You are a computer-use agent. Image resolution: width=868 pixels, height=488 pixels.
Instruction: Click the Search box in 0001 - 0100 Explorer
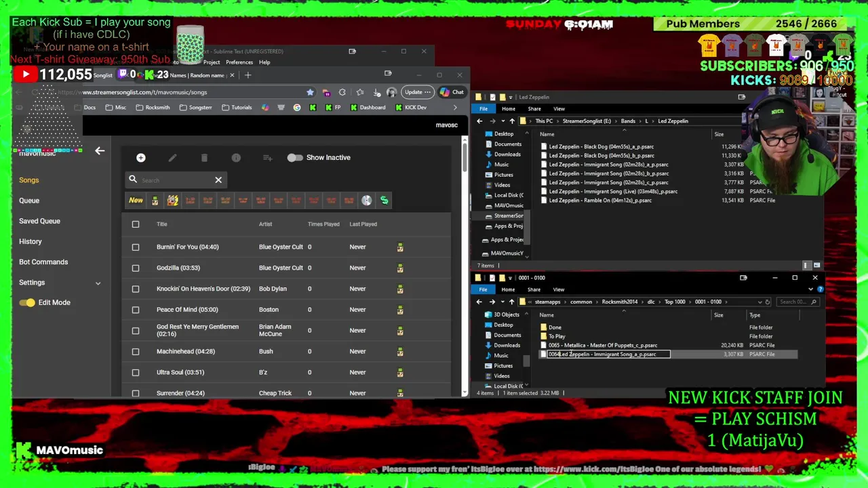point(797,302)
